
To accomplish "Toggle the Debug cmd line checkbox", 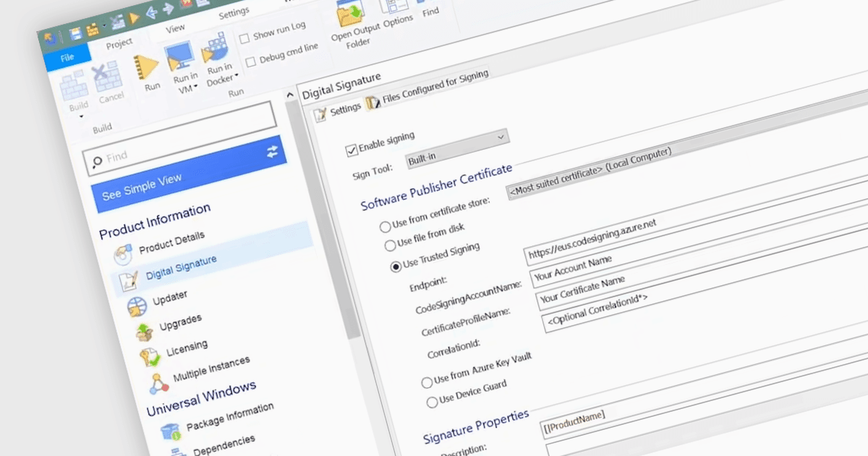I will click(x=250, y=62).
